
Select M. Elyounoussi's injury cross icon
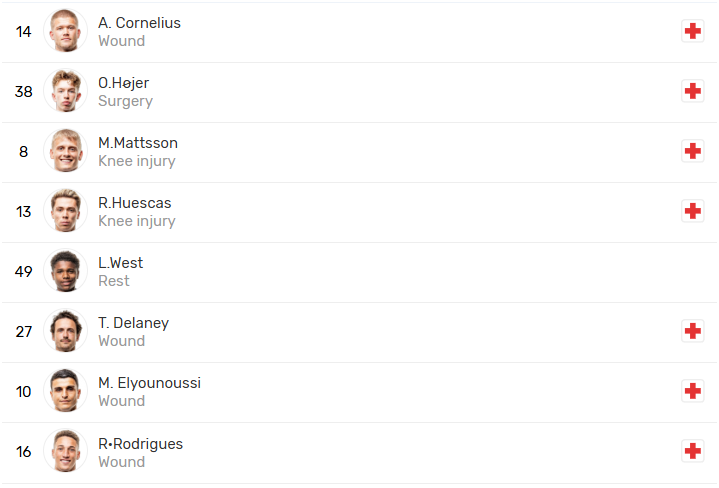(692, 391)
